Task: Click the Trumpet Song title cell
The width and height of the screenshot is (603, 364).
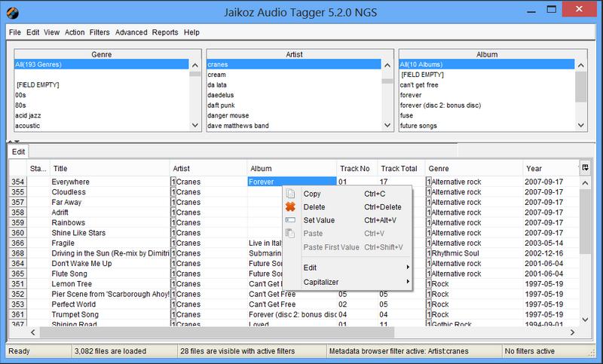Action: (x=110, y=314)
